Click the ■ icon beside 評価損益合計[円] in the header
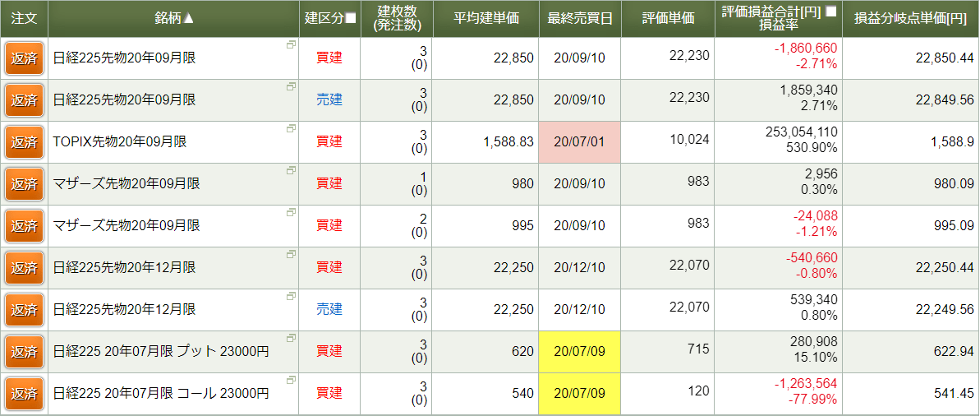The height and width of the screenshot is (416, 980). tap(830, 12)
